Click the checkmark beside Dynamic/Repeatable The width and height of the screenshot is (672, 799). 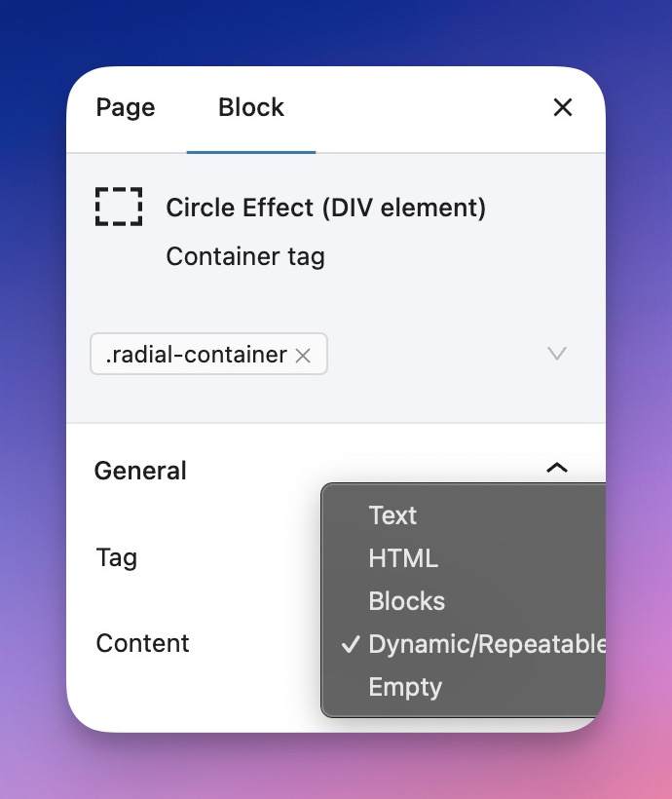pyautogui.click(x=349, y=644)
